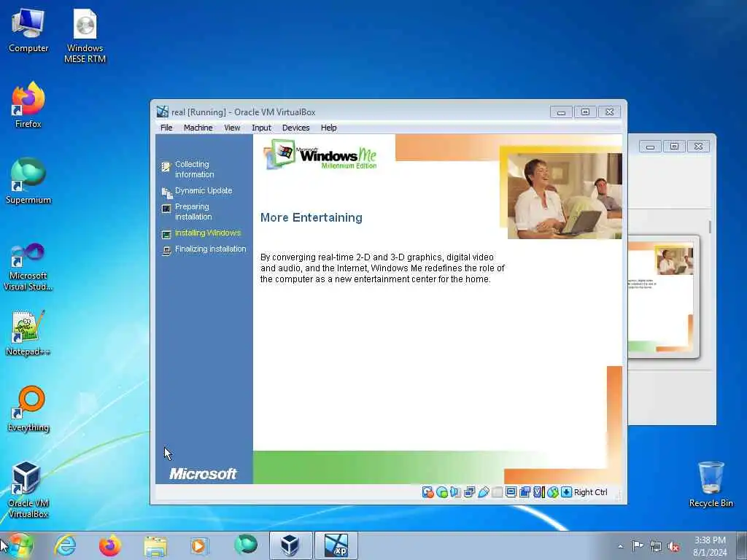Click the mouse integration indicator icon

(552, 492)
